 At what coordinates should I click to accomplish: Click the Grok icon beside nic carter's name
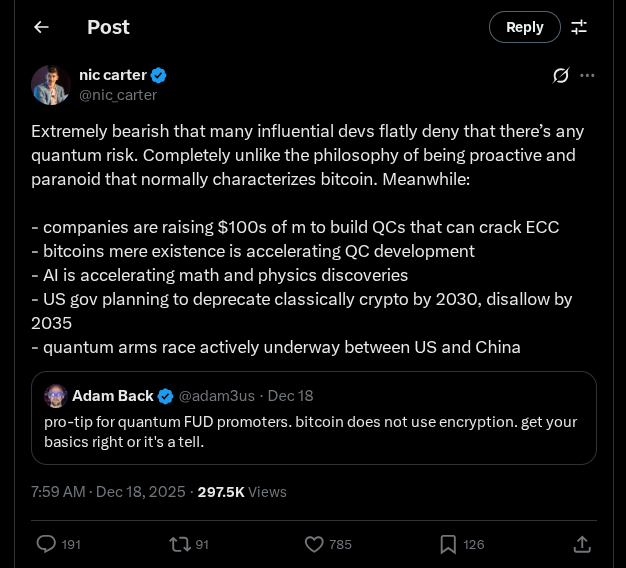[x=561, y=75]
